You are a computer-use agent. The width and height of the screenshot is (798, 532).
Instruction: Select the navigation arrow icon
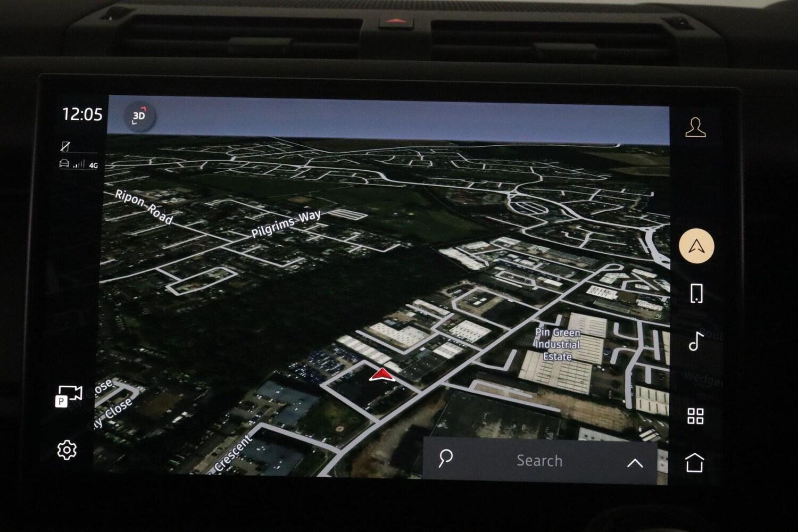pyautogui.click(x=696, y=246)
